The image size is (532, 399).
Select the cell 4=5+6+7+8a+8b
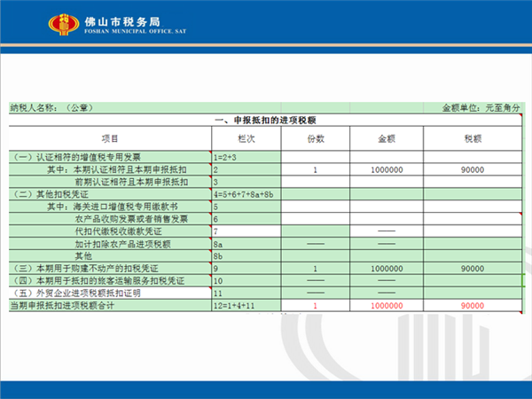click(246, 194)
